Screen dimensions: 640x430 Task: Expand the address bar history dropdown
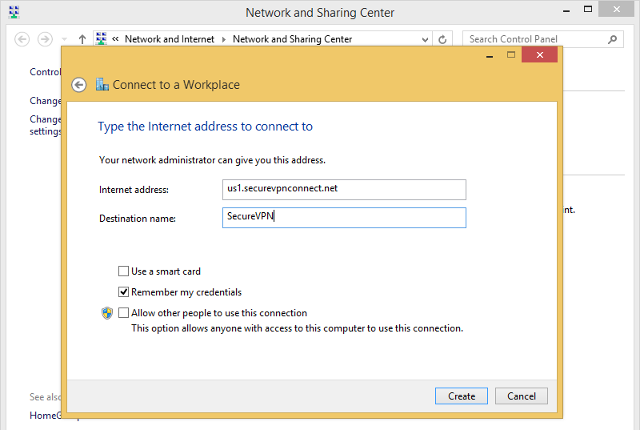click(x=425, y=40)
